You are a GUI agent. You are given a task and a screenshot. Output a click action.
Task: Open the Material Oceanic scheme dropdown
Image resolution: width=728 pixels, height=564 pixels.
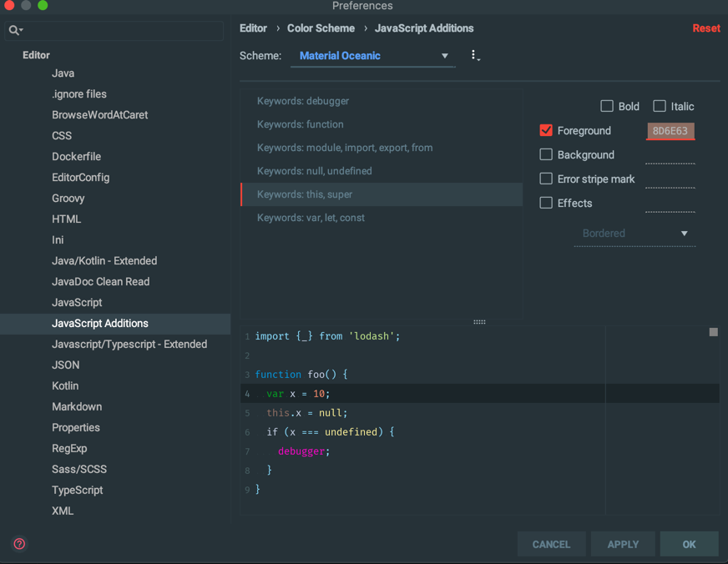[x=372, y=55]
